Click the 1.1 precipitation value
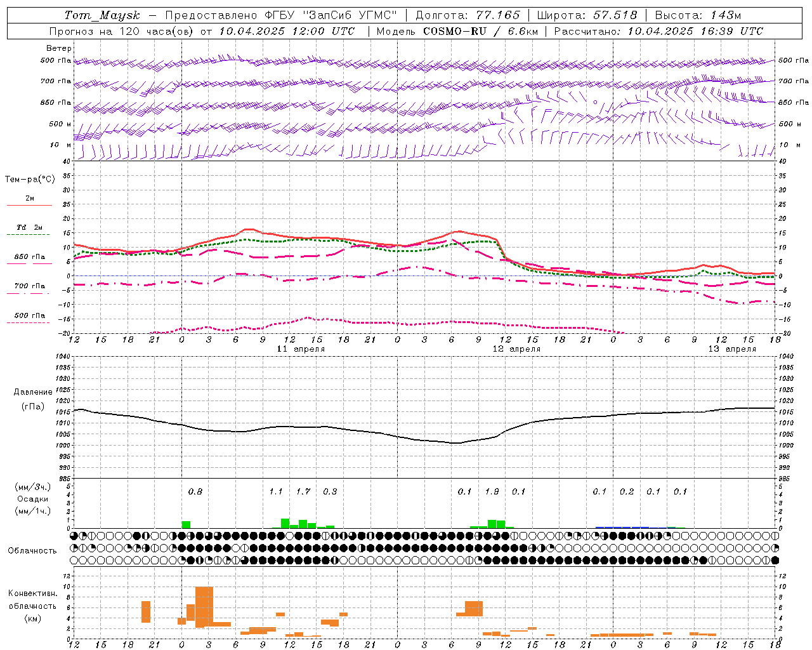812x650 pixels. coord(276,492)
